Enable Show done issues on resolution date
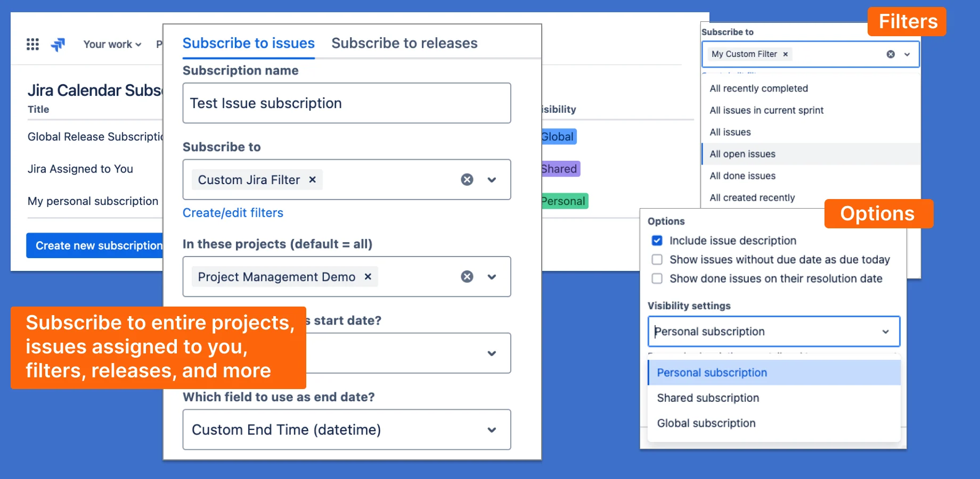This screenshot has height=479, width=980. pos(657,279)
